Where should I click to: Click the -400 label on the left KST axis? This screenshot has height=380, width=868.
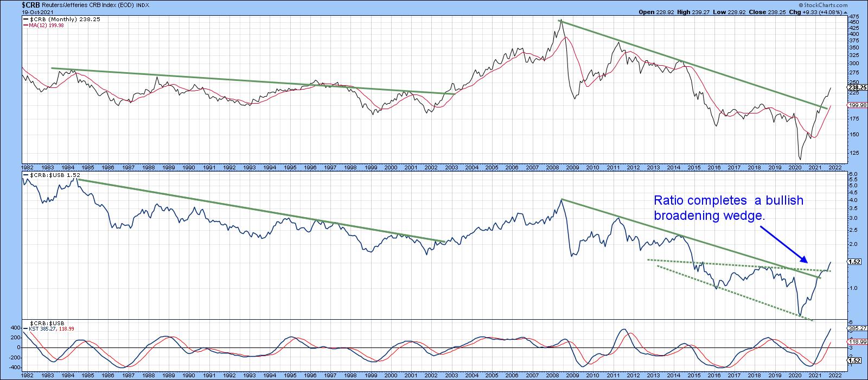point(15,368)
